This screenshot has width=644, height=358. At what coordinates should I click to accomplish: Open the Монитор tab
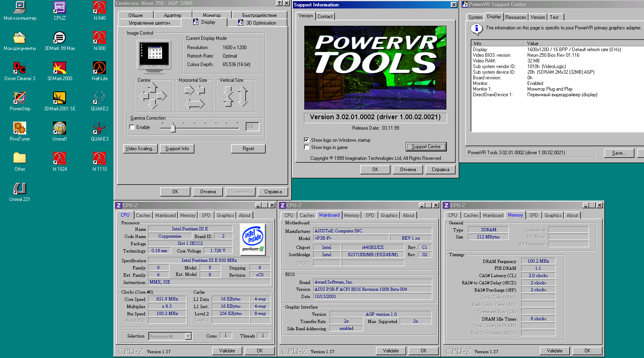pyautogui.click(x=212, y=15)
